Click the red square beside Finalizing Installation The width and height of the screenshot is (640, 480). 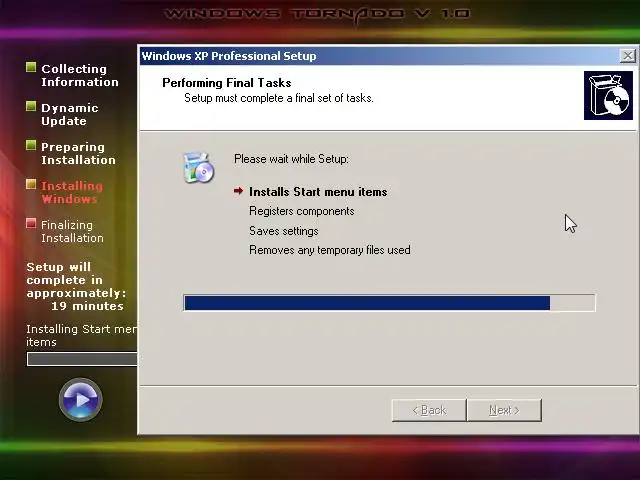(31, 223)
